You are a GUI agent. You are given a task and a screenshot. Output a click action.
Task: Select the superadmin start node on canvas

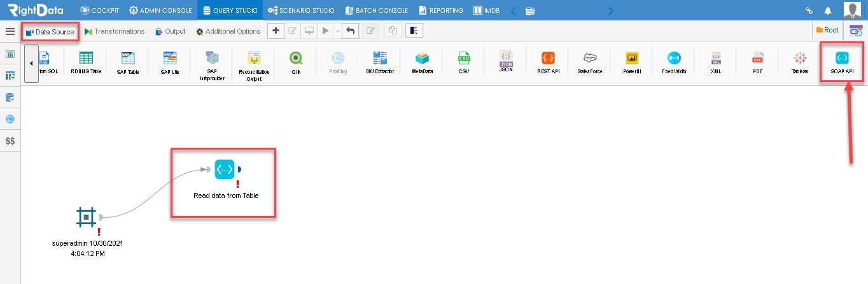coord(85,217)
